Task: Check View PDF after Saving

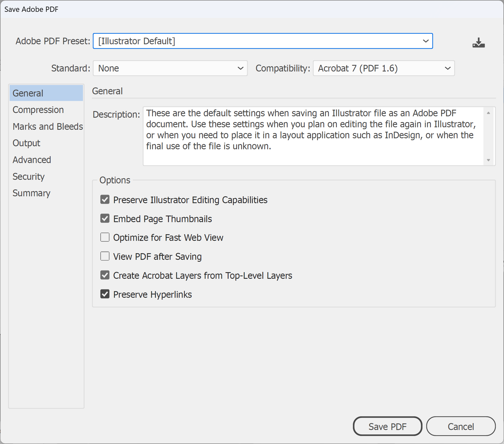Action: point(105,256)
